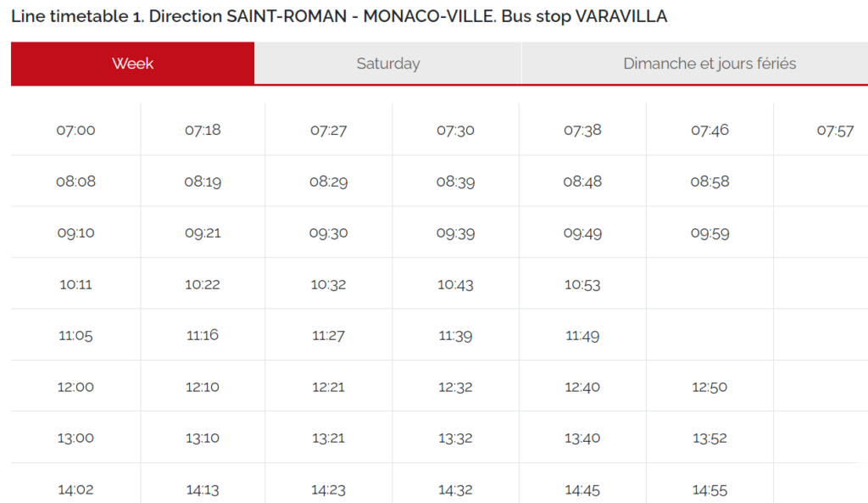Choose the 08:58 departure slot
Image resolution: width=868 pixels, height=503 pixels.
[x=709, y=181]
